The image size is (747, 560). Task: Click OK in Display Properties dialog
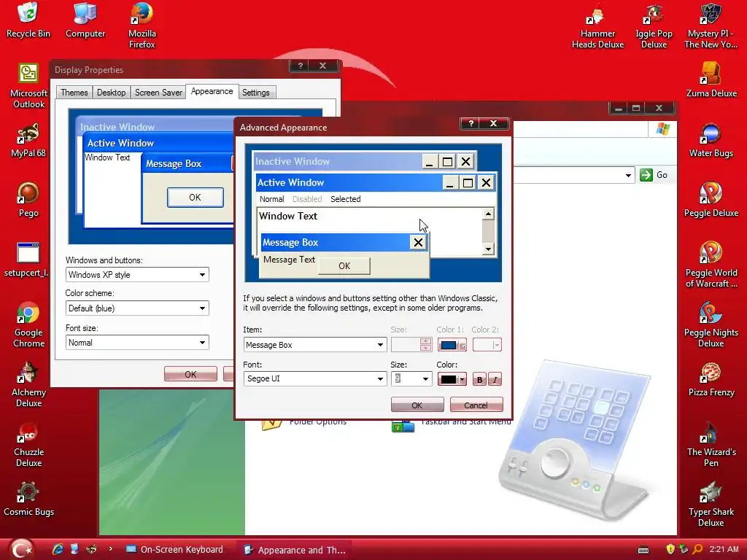[190, 374]
